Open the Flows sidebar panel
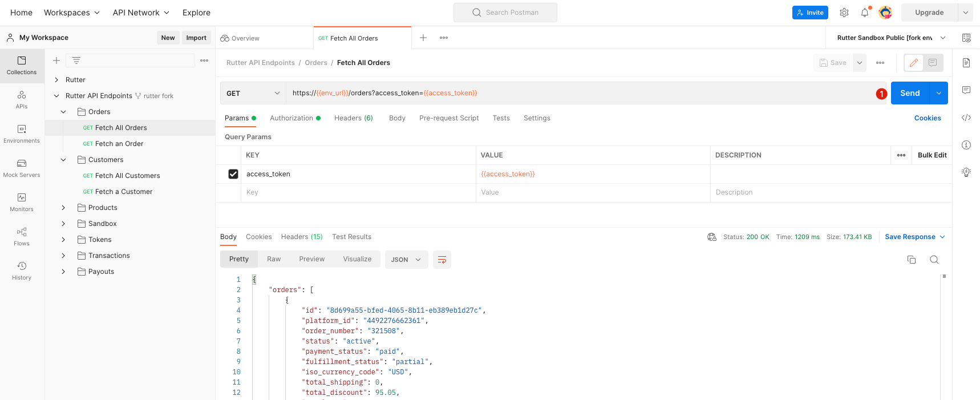Viewport: 980px width, 400px height. (22, 237)
